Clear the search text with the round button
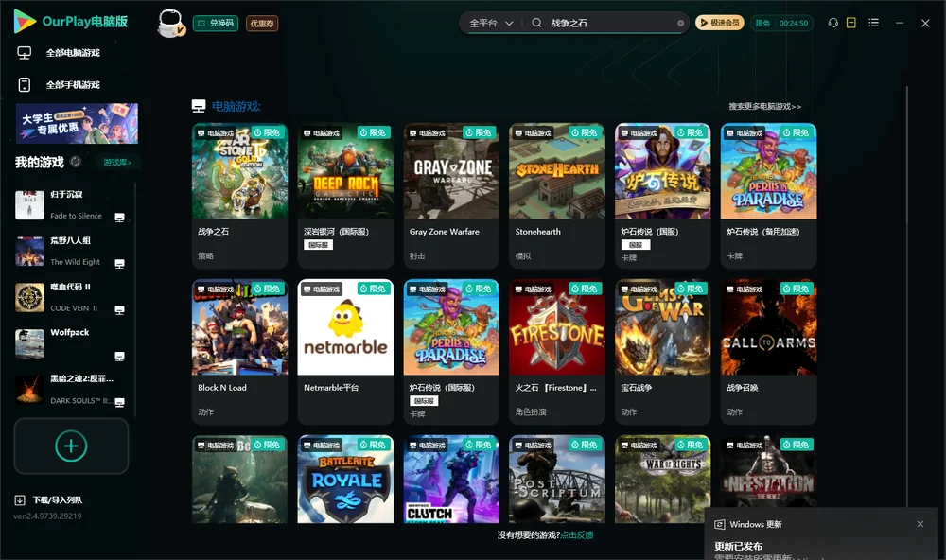This screenshot has height=560, width=946. [680, 24]
